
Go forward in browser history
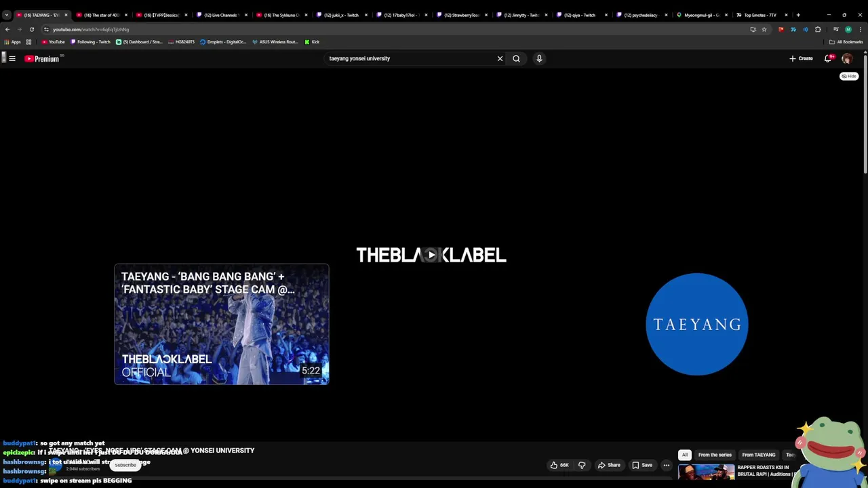pos(20,29)
